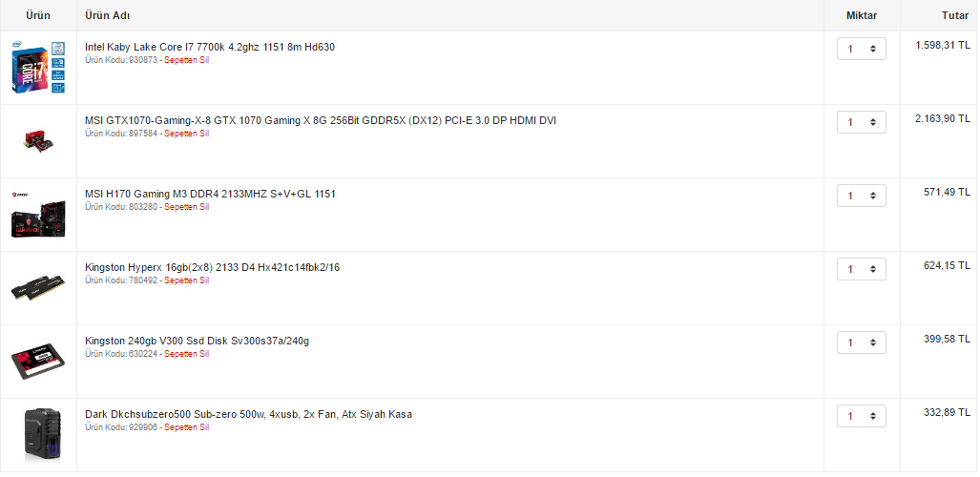Click the Dark Sub-zero case thumbnail
Screen dimensions: 980x477
point(41,435)
